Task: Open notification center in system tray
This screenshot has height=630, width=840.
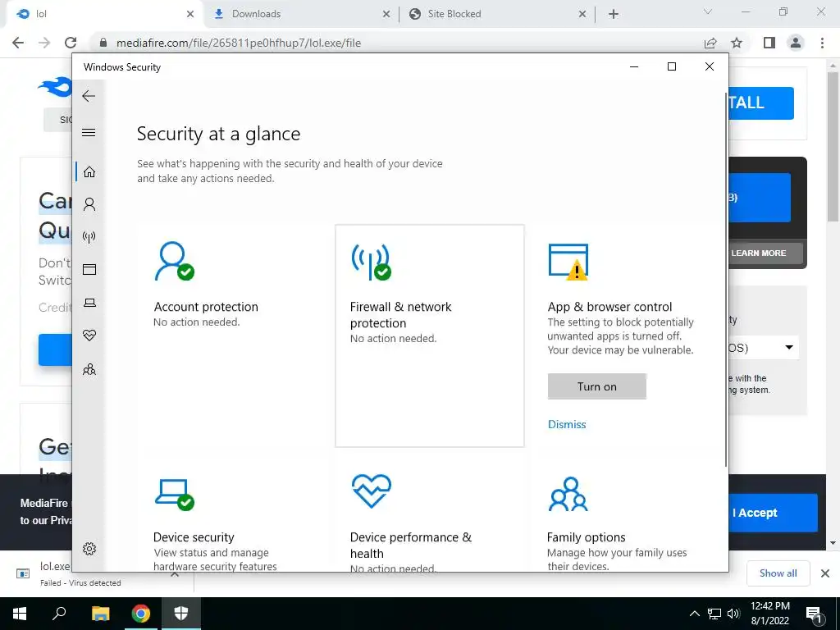Action: tap(815, 614)
